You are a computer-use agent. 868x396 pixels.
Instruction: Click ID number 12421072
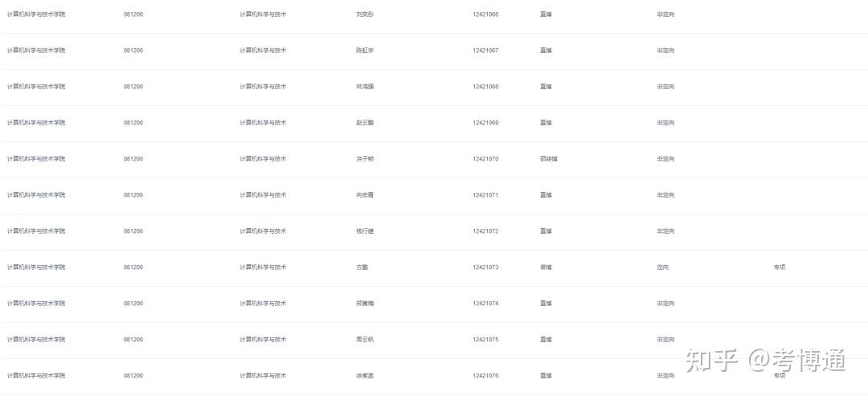pos(485,231)
